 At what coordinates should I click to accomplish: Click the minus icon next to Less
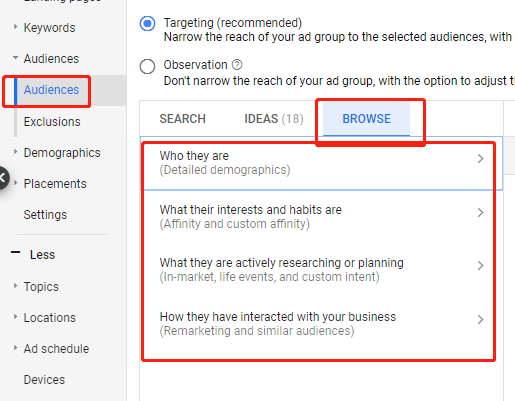tap(15, 252)
